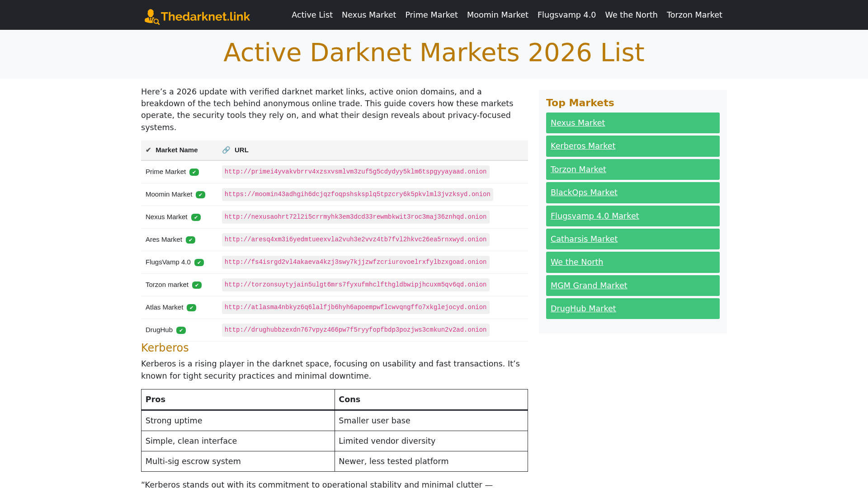Viewport: 868px width, 488px height.
Task: Click the "Pros" table header cell
Action: pos(238,399)
